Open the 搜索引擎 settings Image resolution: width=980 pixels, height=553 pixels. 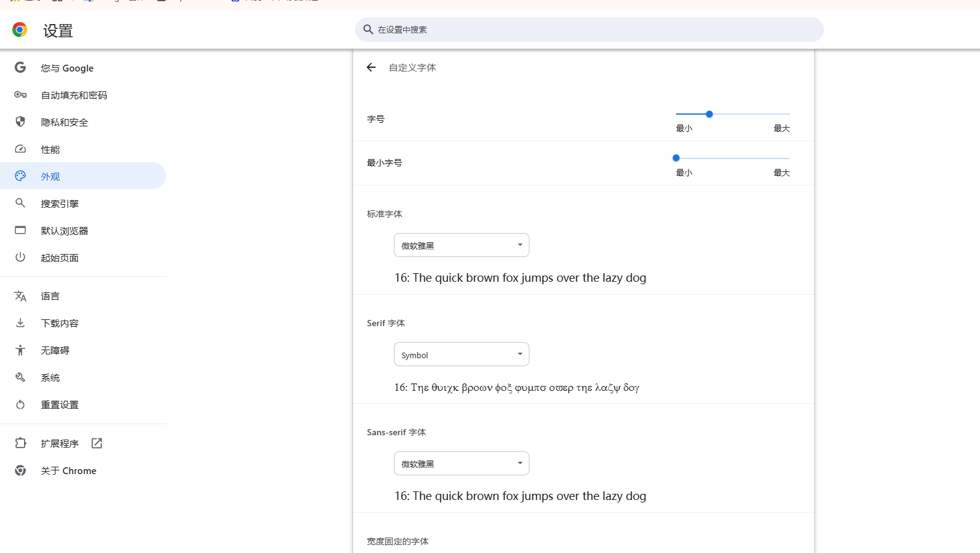point(83,203)
